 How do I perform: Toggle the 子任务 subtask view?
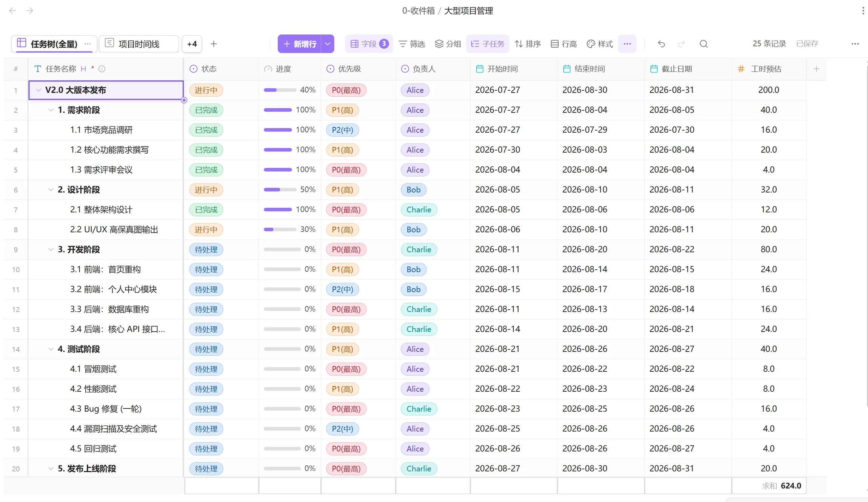tap(488, 44)
